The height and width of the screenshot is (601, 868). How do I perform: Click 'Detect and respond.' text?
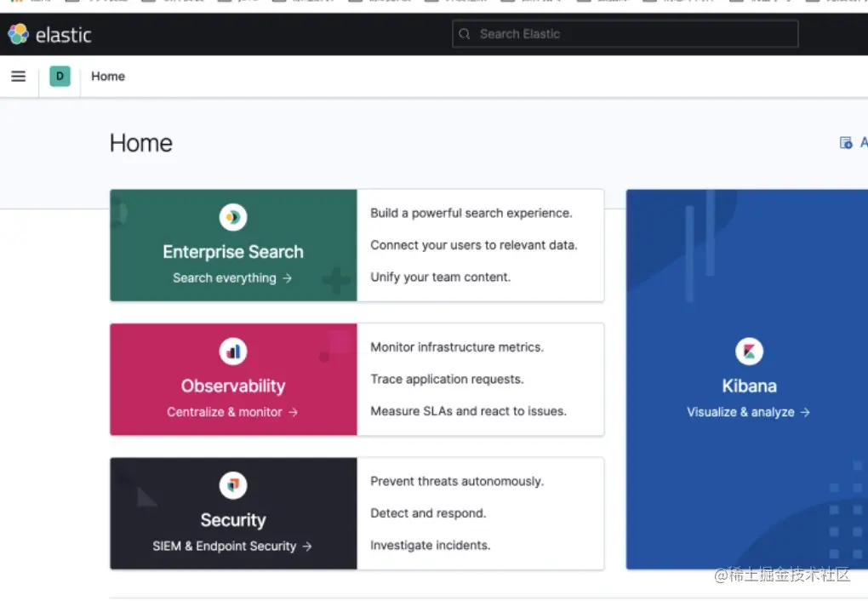tap(428, 513)
